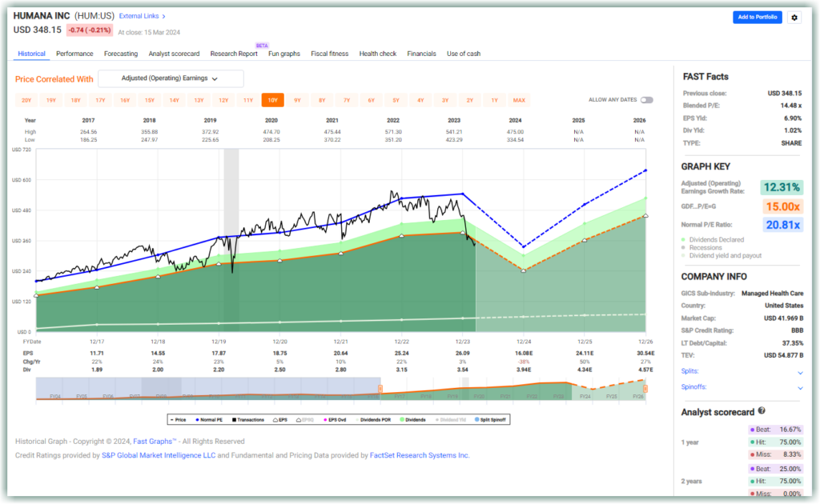Click the 2 years Beat 25.00% entry

point(775,469)
